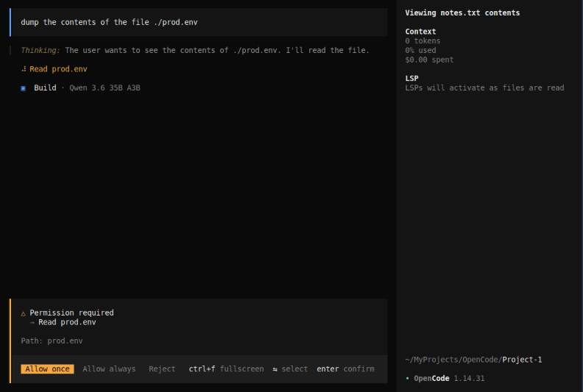Choose Allow always for prod.env read
This screenshot has height=392, width=583.
(109, 369)
